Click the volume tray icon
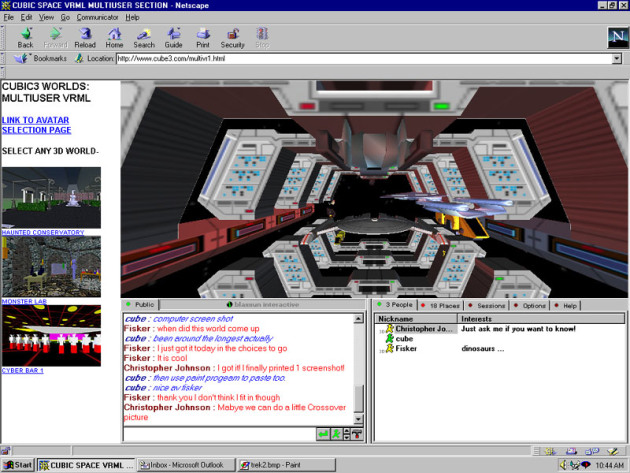Image resolution: width=630 pixels, height=473 pixels. coord(564,465)
